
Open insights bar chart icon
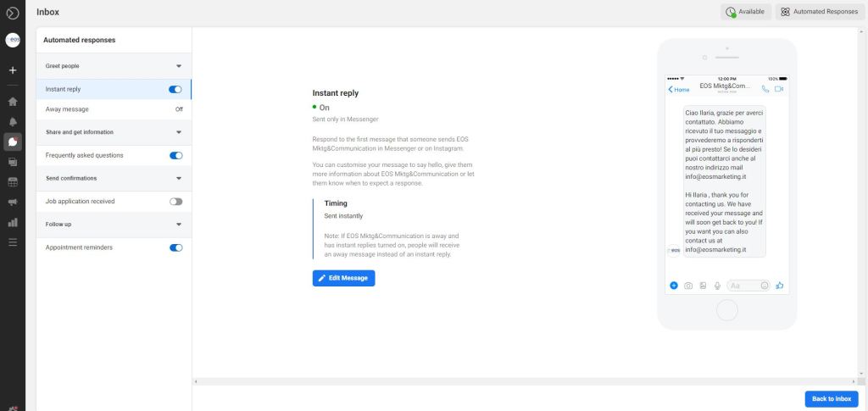coord(13,223)
